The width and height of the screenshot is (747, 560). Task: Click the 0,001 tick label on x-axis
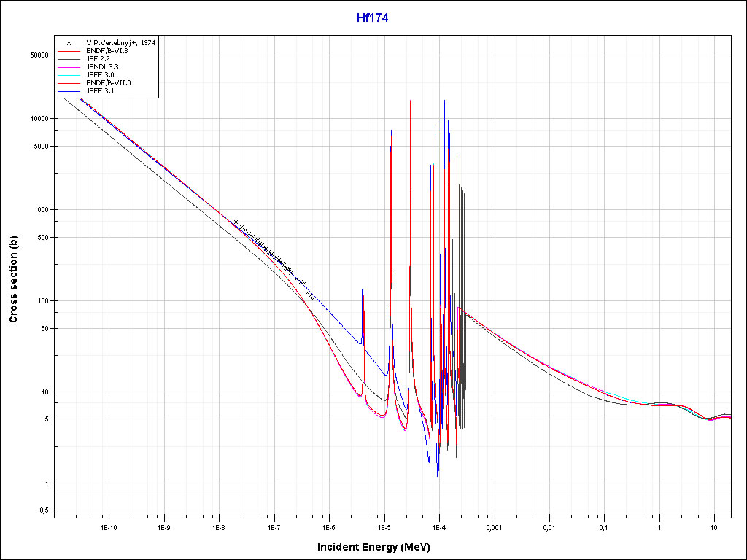(494, 526)
